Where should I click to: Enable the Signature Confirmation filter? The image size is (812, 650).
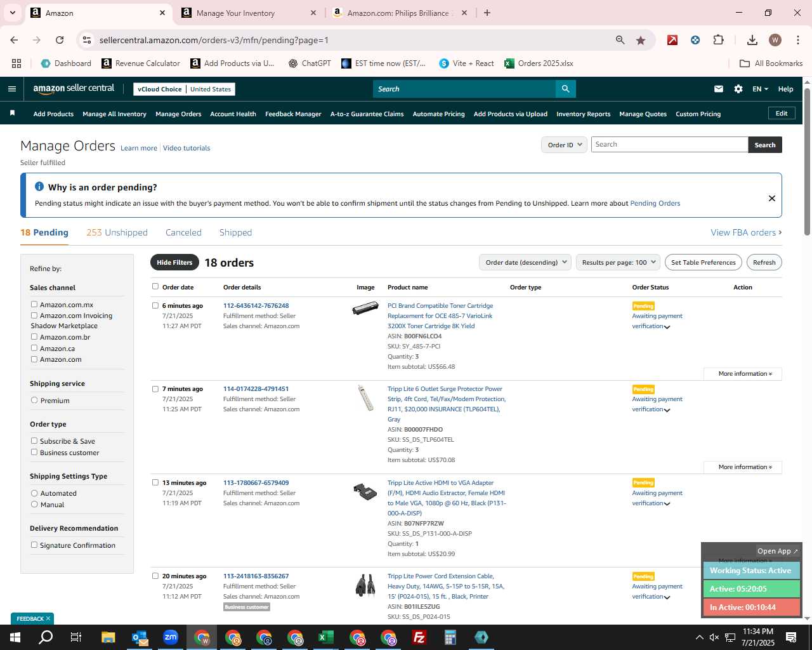tap(34, 545)
